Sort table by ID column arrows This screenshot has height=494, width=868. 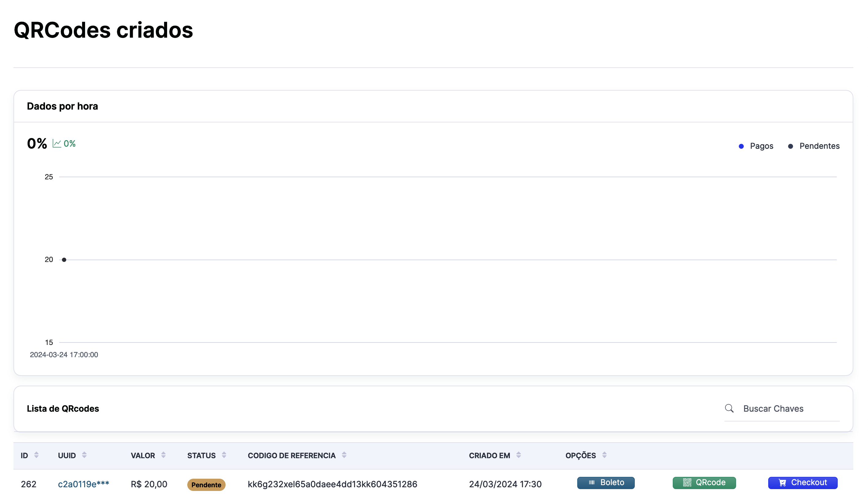(x=36, y=455)
